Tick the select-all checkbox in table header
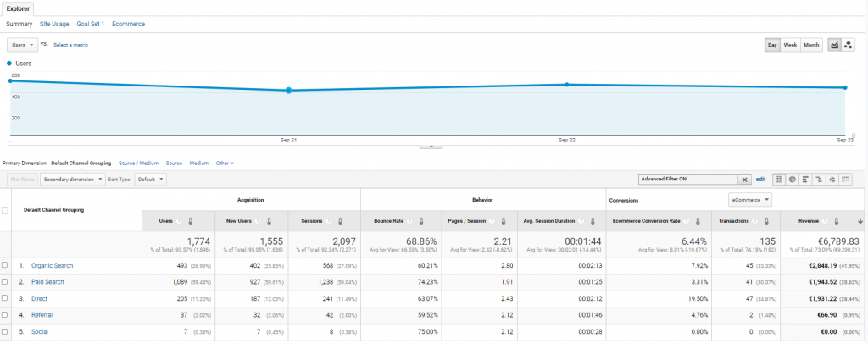The image size is (868, 344). tap(6, 209)
